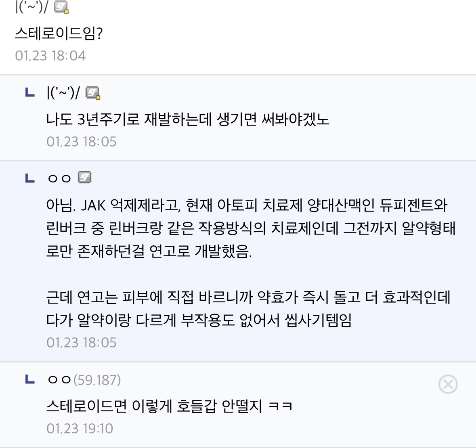
Task: Click reply arrow icon before ㅇㅇ(59.187)
Action: (x=29, y=380)
